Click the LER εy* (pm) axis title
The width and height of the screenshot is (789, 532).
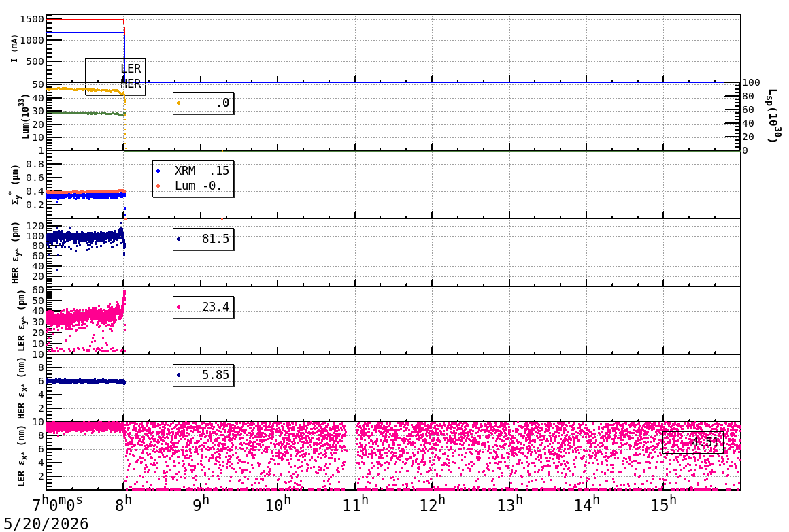[21, 320]
